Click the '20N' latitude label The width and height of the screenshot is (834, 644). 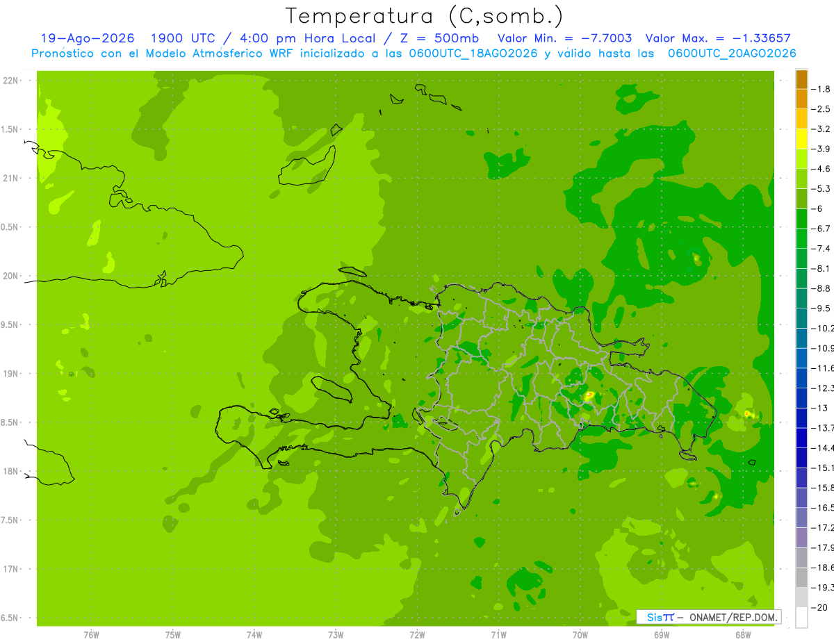pyautogui.click(x=11, y=276)
